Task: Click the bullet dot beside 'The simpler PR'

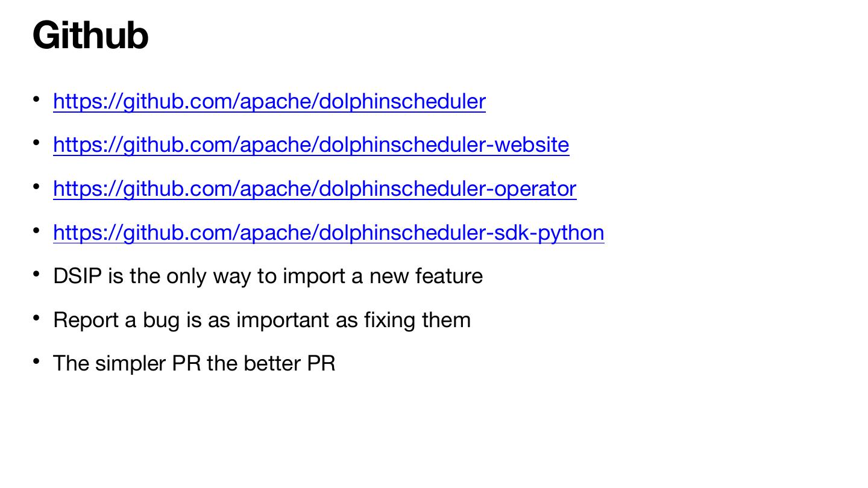Action: (37, 361)
